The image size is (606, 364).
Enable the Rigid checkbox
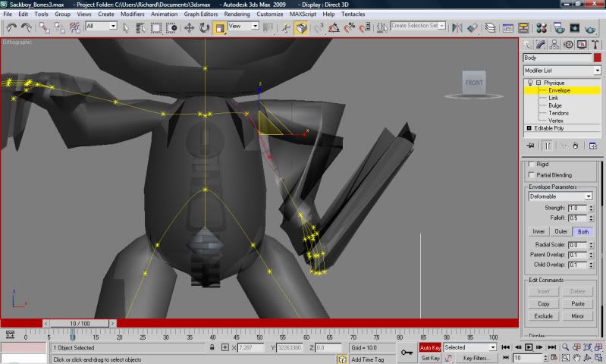[x=532, y=164]
